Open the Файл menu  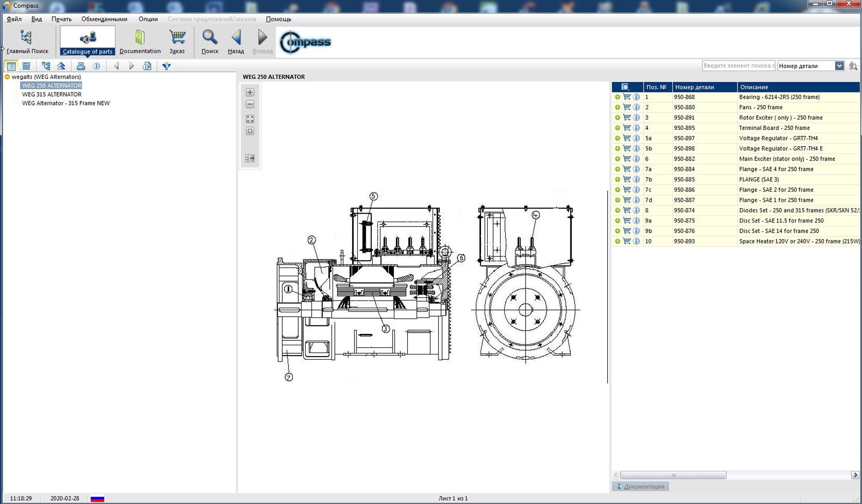click(14, 19)
